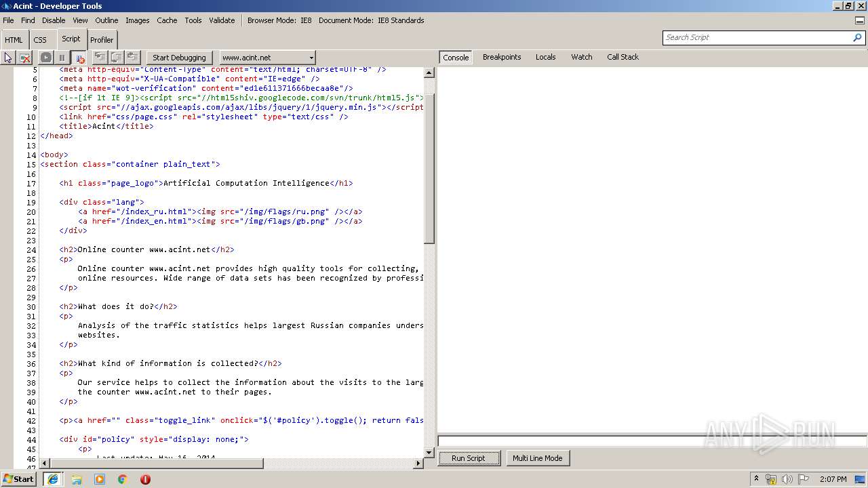This screenshot has width=868, height=488.
Task: Click the Run Script button
Action: point(469,458)
